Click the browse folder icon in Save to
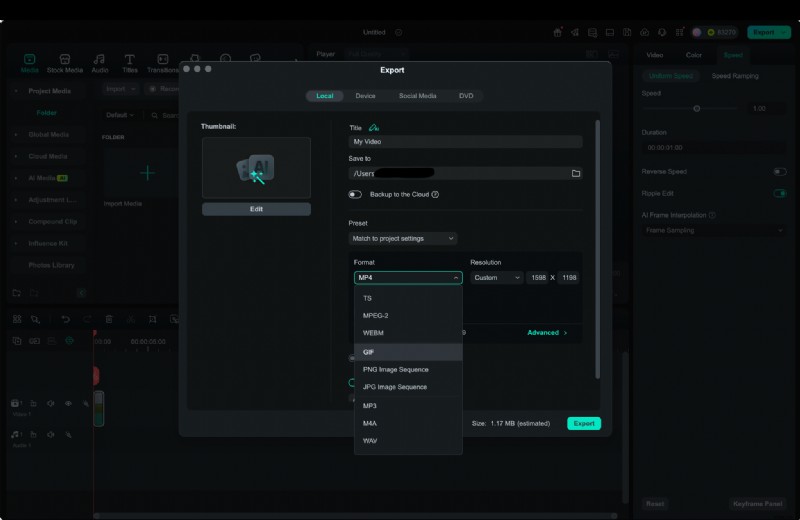Image resolution: width=800 pixels, height=520 pixels. [576, 174]
